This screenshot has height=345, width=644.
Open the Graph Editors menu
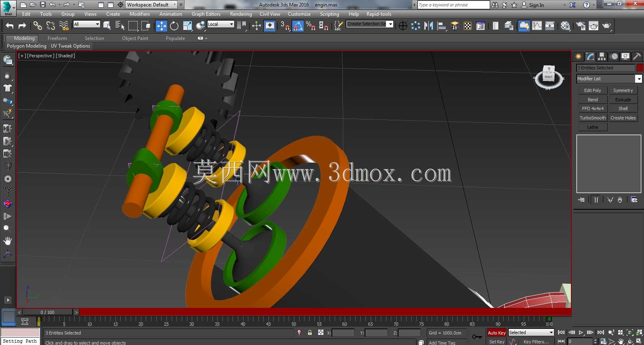click(206, 14)
